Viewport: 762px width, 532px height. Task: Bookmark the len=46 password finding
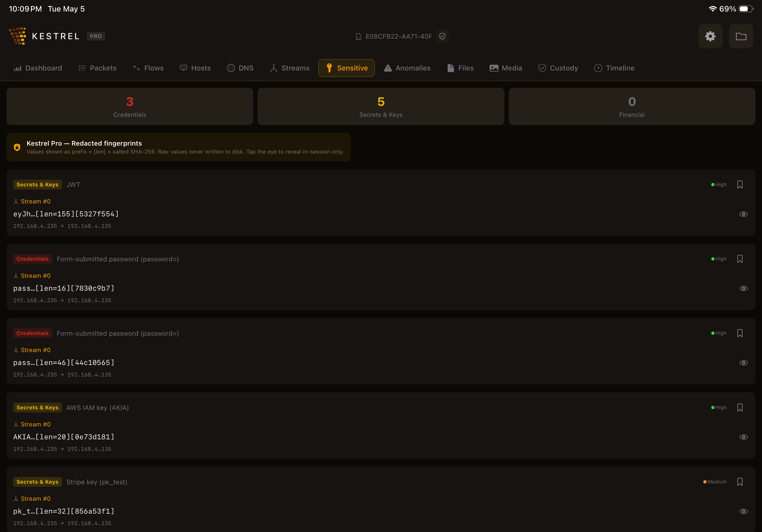[x=740, y=333]
